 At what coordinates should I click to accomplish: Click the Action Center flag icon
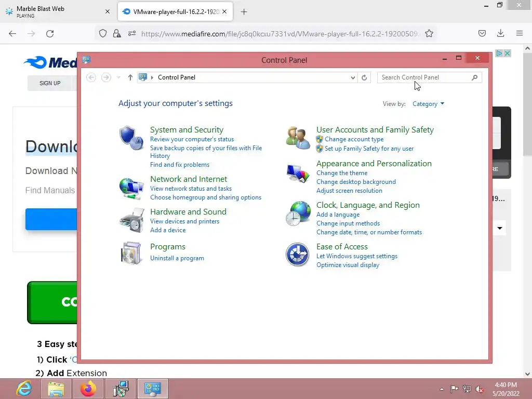454,389
